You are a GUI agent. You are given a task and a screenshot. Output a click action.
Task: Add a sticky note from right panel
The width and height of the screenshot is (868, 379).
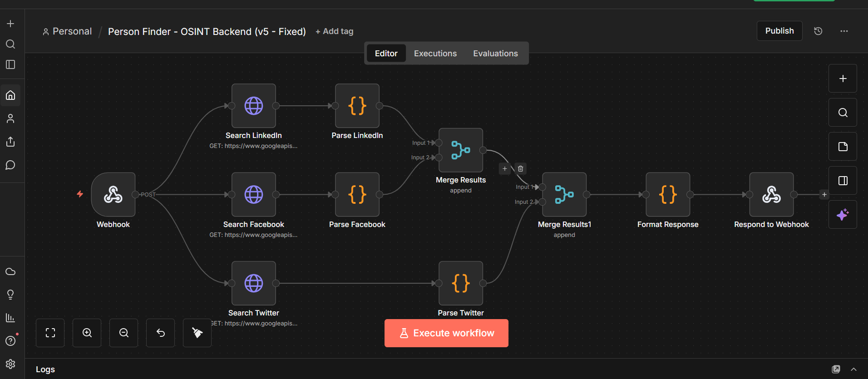click(843, 147)
